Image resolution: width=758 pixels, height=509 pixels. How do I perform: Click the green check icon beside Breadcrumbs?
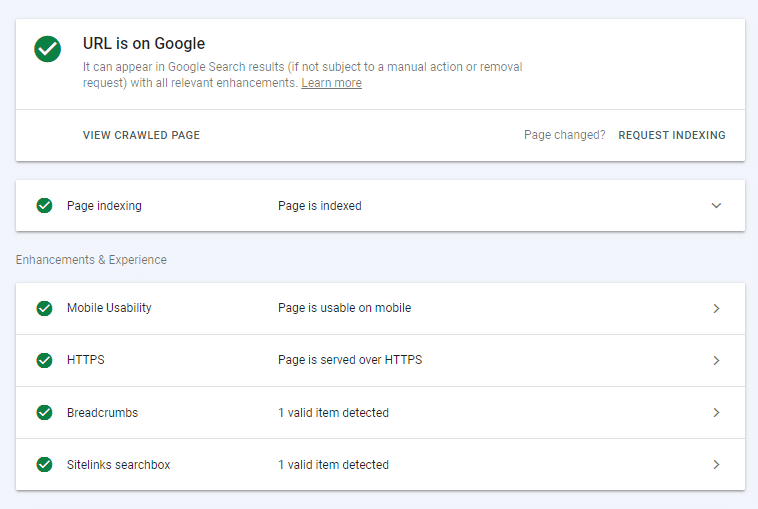coord(44,412)
